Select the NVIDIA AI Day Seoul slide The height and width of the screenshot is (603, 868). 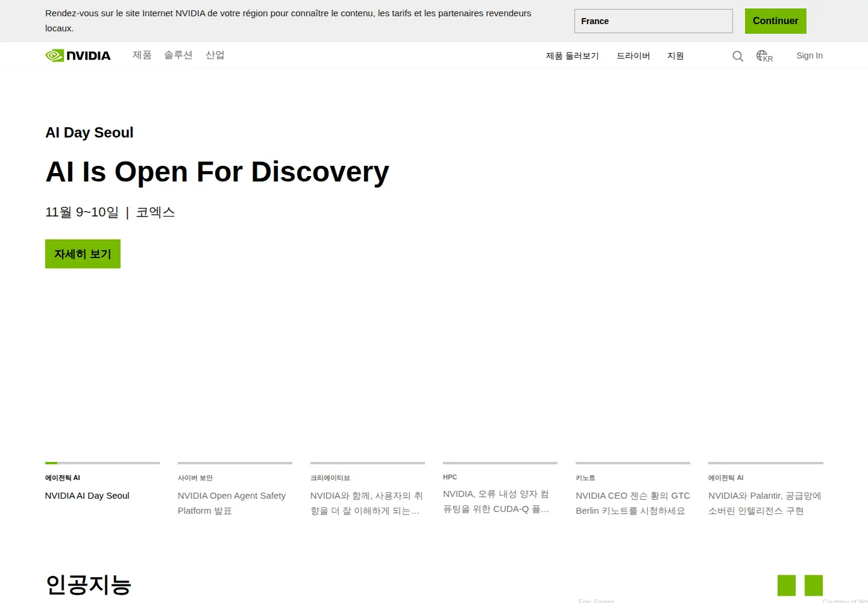102,488
